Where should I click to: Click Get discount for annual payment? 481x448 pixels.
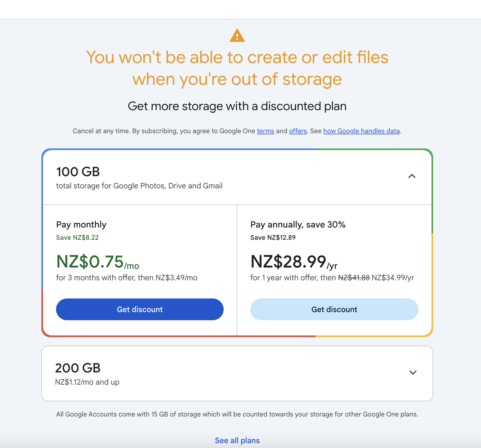(x=334, y=309)
